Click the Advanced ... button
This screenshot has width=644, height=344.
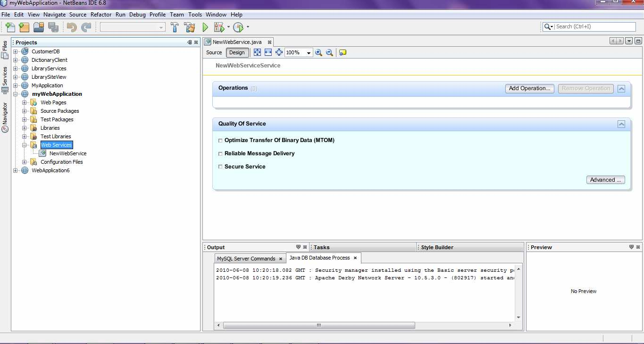[x=606, y=180]
